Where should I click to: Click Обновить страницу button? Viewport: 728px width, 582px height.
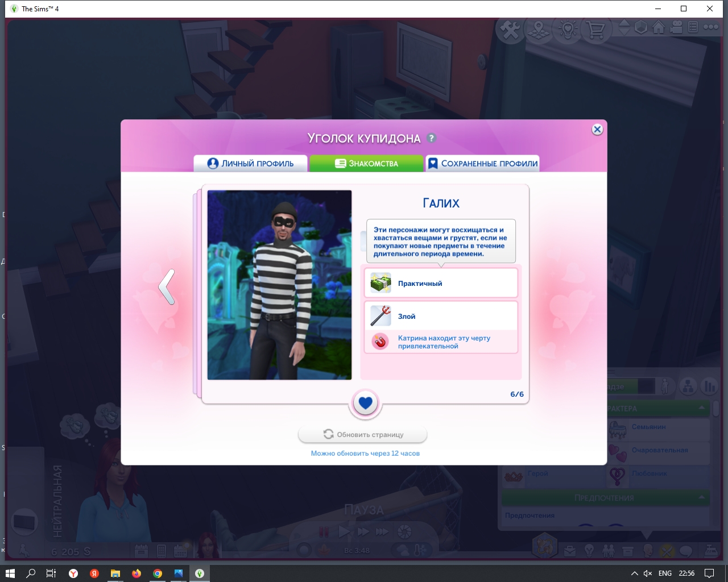click(x=363, y=435)
